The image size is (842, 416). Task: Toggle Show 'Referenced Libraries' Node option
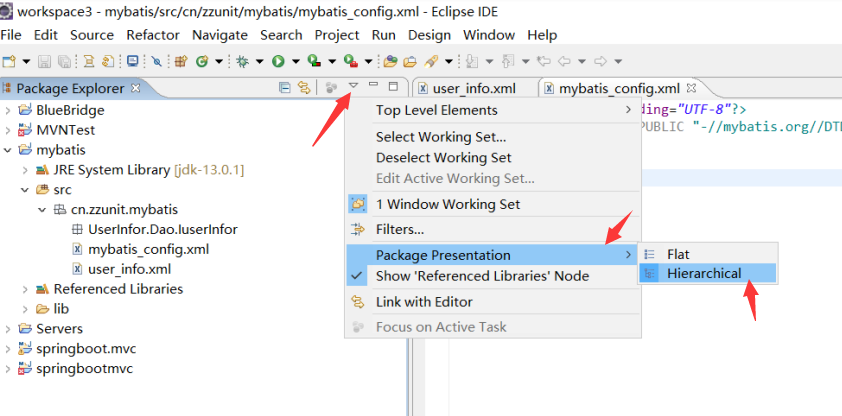[493, 276]
